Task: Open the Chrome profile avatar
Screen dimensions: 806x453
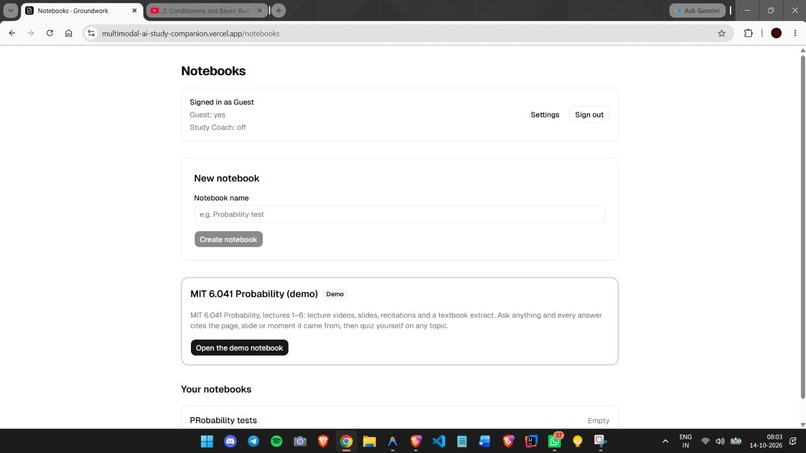Action: [x=776, y=33]
